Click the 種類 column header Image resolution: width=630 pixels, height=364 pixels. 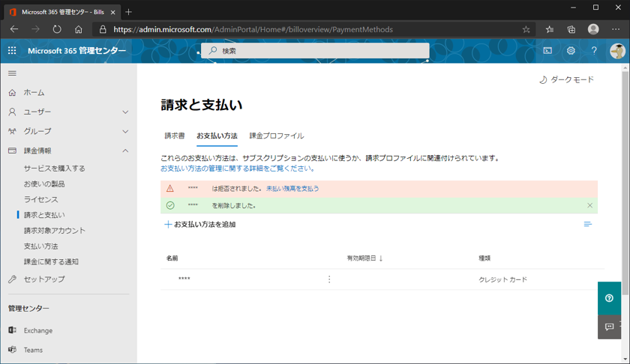click(484, 258)
